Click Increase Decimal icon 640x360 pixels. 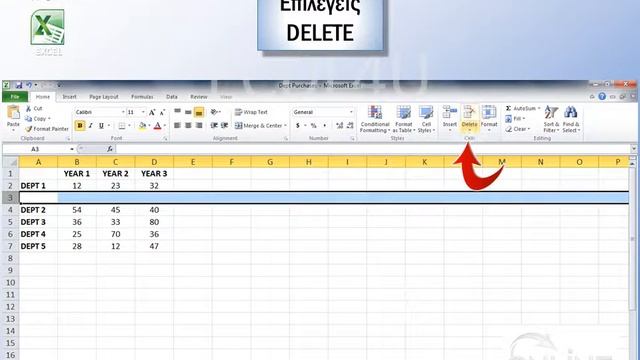click(x=340, y=126)
